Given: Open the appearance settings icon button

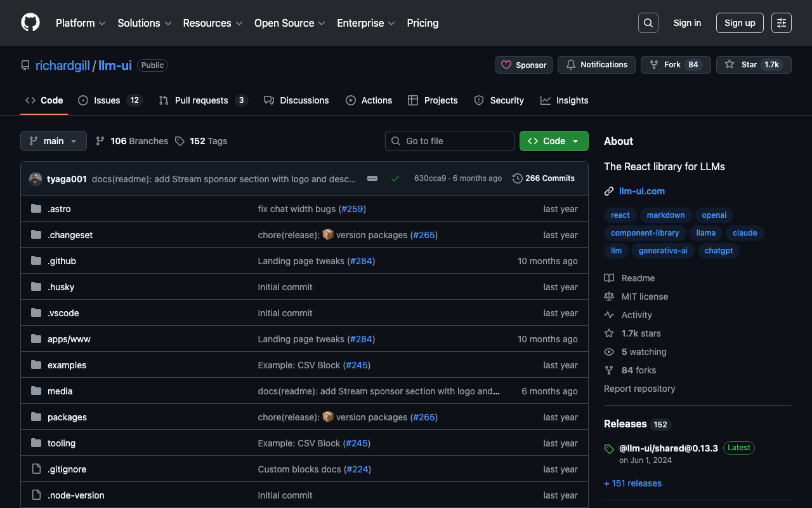Looking at the screenshot, I should pyautogui.click(x=781, y=23).
